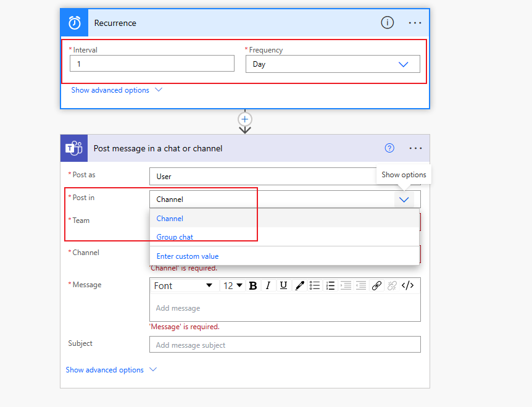Insert a numbered list

[330, 286]
